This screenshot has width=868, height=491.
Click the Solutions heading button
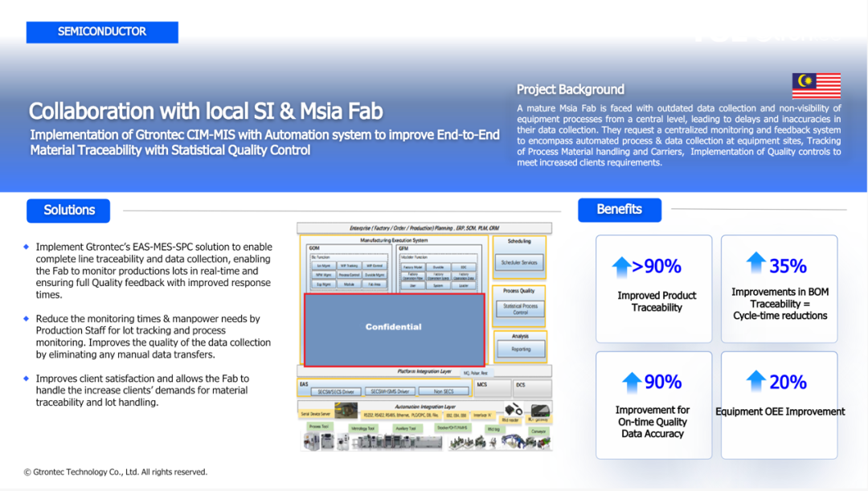tap(68, 211)
